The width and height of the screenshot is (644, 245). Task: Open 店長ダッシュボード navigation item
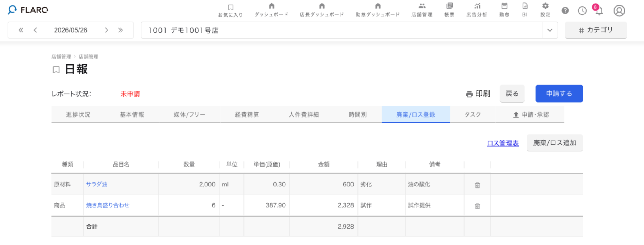[x=322, y=10]
